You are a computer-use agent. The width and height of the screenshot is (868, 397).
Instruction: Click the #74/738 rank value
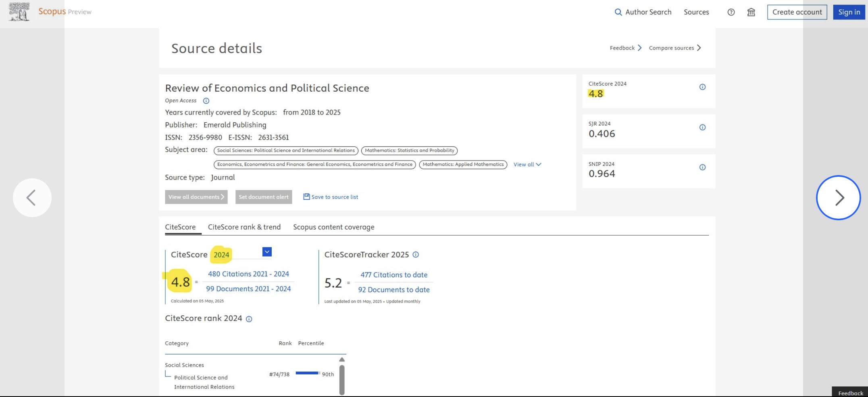tap(279, 374)
